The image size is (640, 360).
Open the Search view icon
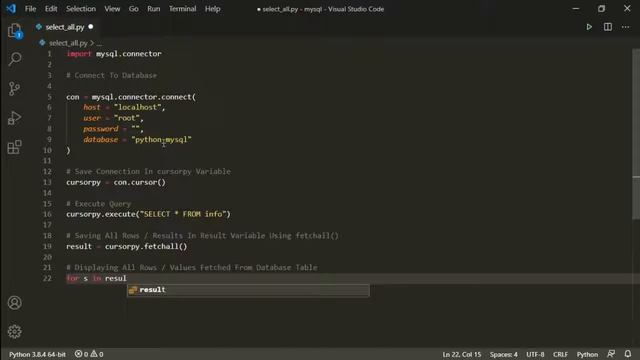click(x=15, y=59)
